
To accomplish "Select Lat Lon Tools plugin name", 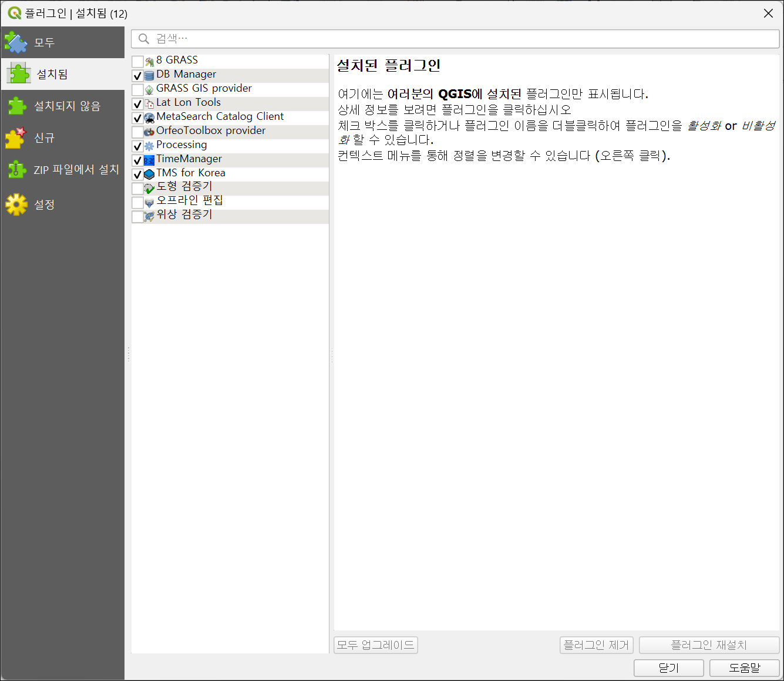I will [x=189, y=102].
